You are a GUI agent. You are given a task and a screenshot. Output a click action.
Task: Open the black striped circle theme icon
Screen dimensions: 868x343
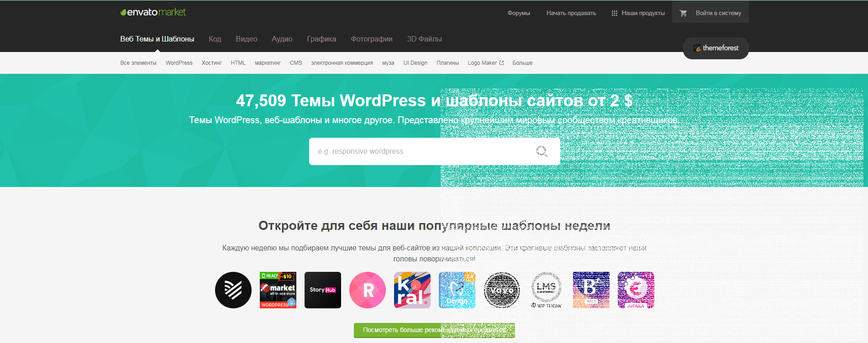(233, 290)
